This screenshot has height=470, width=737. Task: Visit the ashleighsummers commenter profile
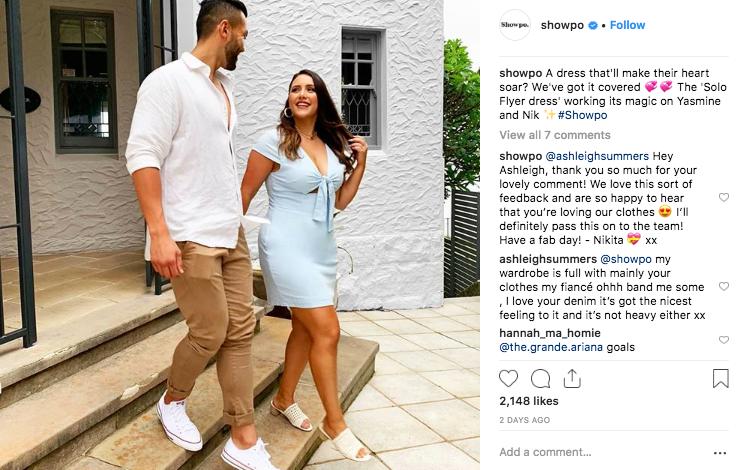548,259
